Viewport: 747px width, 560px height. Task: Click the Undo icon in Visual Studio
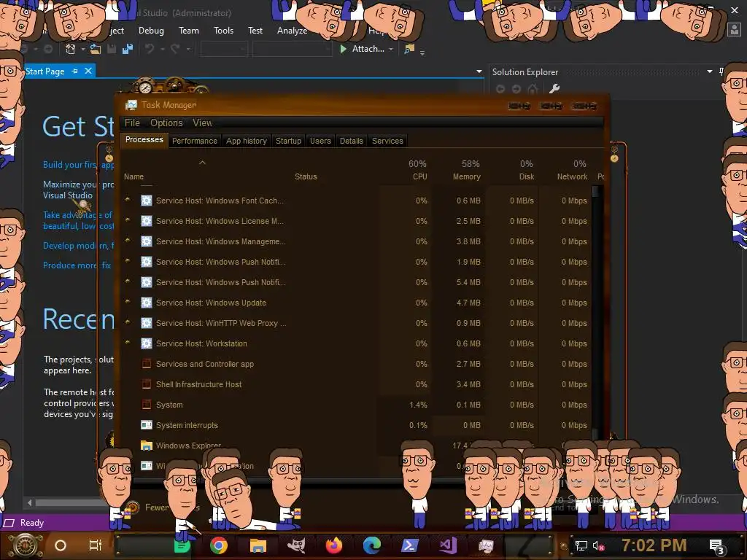(149, 49)
